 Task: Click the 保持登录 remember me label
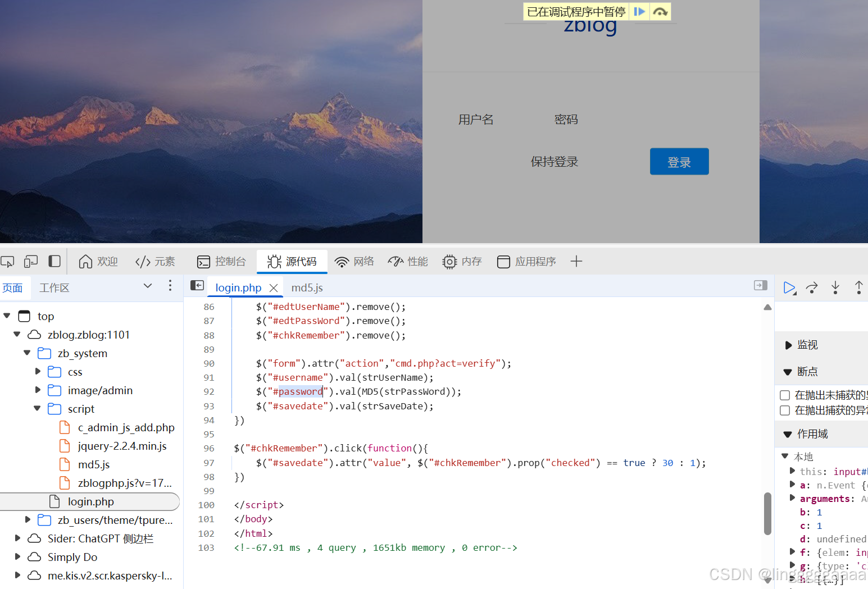[x=555, y=162]
